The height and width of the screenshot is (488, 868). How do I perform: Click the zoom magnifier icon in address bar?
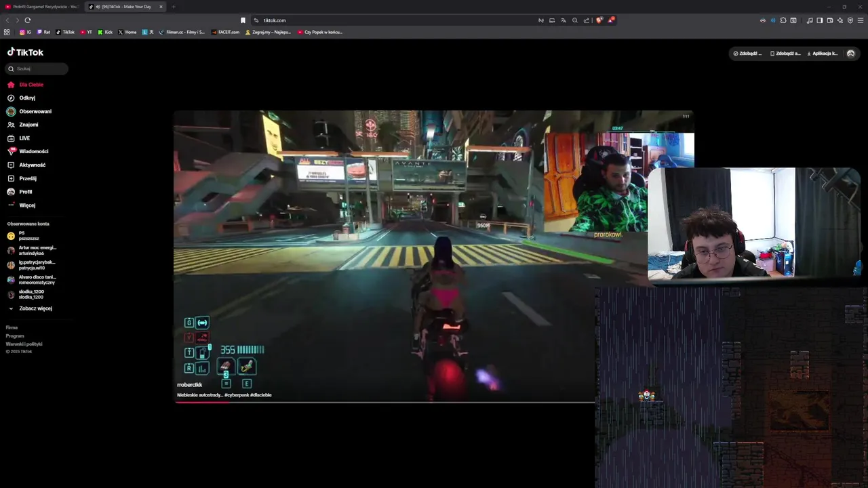click(x=574, y=20)
